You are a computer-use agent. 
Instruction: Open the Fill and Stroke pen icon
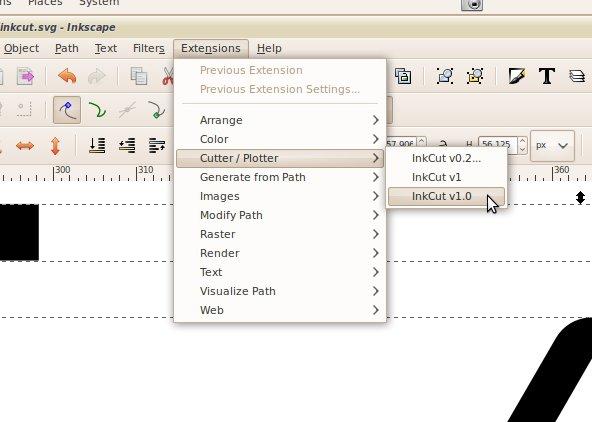pos(516,76)
